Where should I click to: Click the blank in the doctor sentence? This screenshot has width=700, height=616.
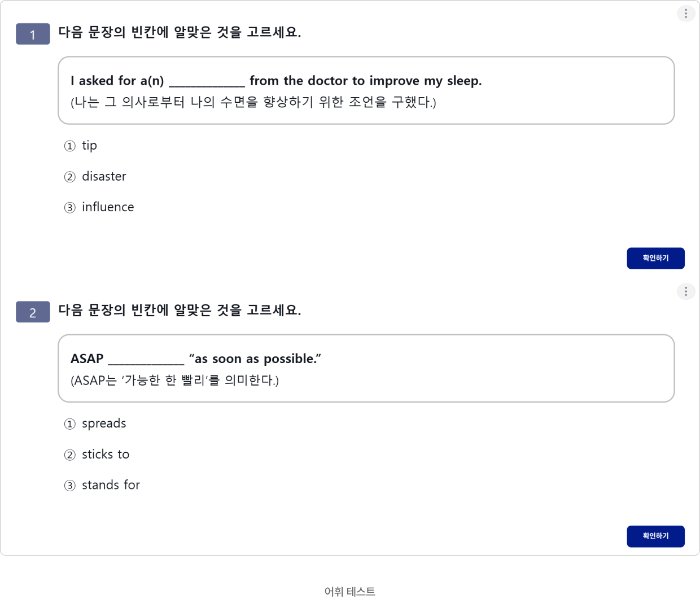pyautogui.click(x=207, y=82)
